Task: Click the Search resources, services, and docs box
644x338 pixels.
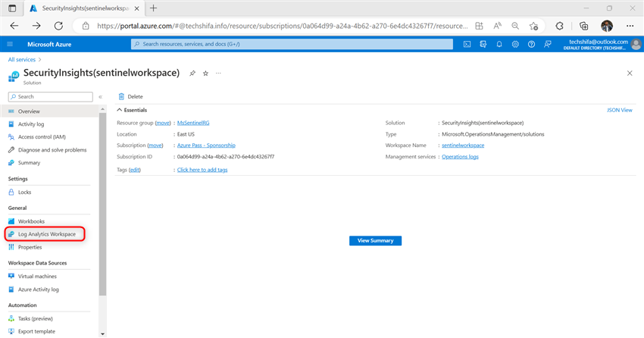Action: (x=292, y=44)
